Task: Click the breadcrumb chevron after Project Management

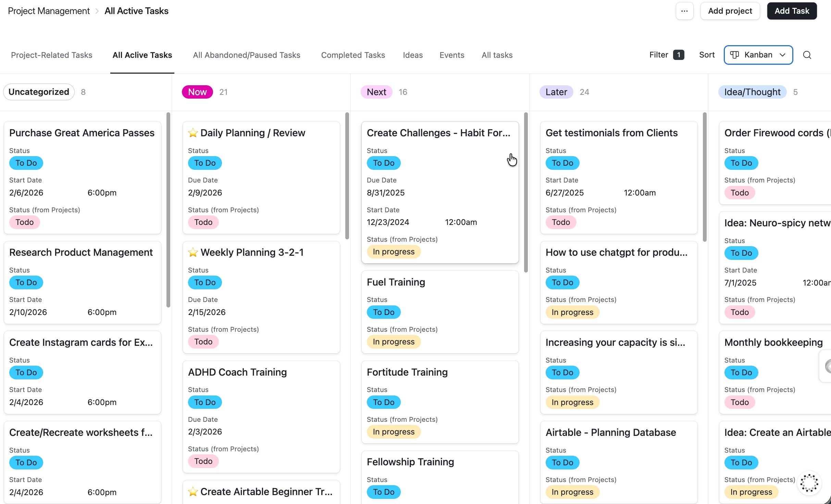Action: click(x=97, y=11)
